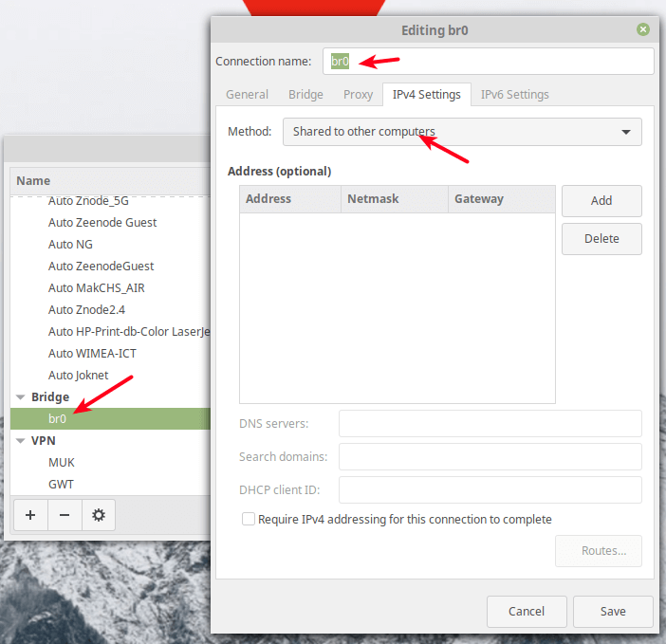
Task: Select Auto Znode_5G connection
Action: (x=110, y=203)
